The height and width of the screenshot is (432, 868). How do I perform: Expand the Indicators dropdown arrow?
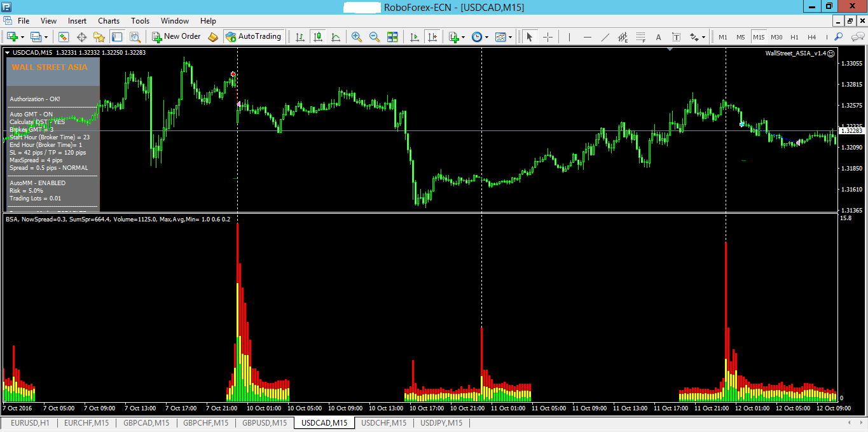(x=464, y=37)
